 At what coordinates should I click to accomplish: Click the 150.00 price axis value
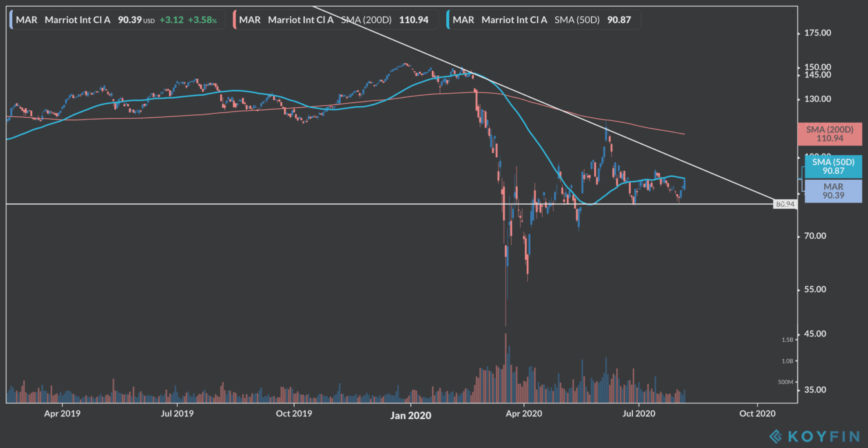tap(818, 67)
